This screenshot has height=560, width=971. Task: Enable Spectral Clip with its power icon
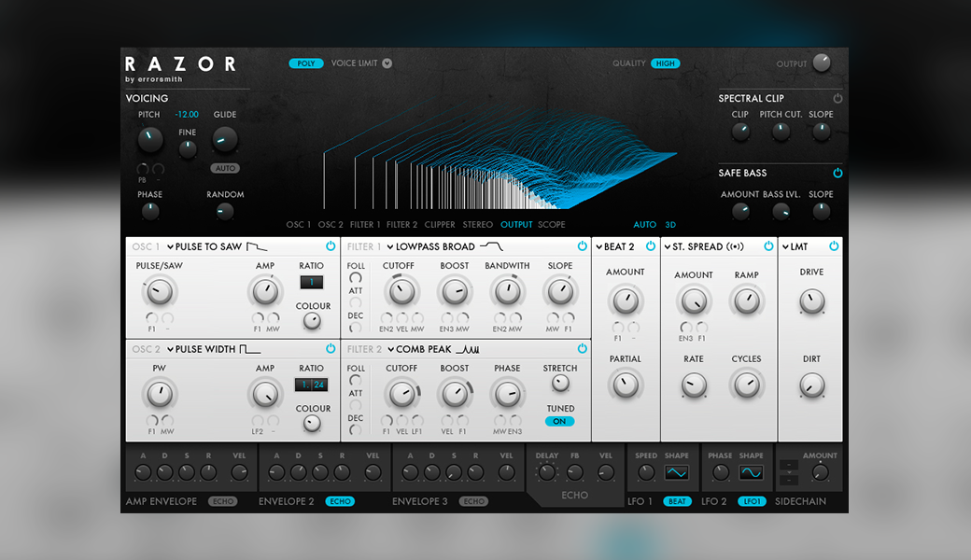point(837,98)
